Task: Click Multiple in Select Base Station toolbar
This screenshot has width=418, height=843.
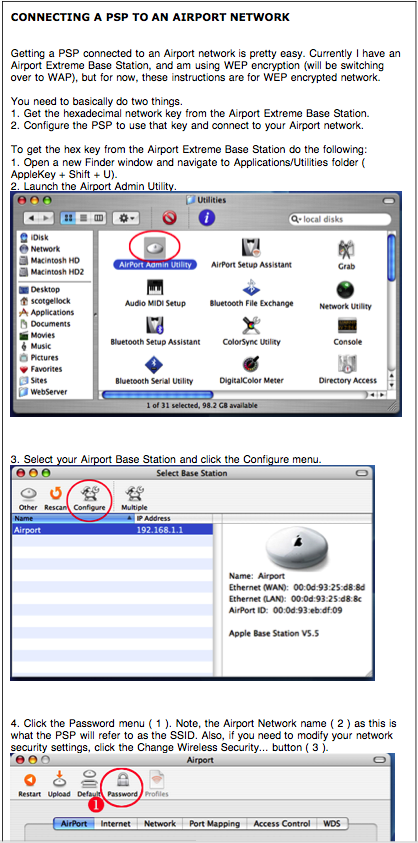Action: pyautogui.click(x=134, y=498)
